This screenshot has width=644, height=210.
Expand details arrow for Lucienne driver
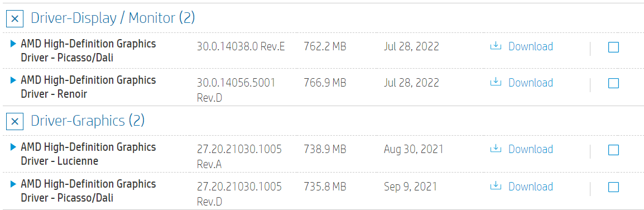tap(13, 146)
